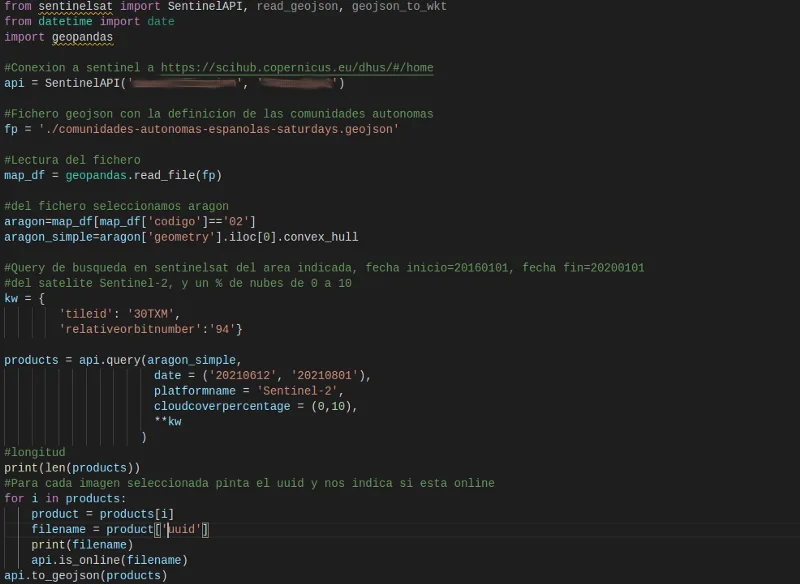
Task: Click the 'platformname' keyword argument
Action: [194, 391]
